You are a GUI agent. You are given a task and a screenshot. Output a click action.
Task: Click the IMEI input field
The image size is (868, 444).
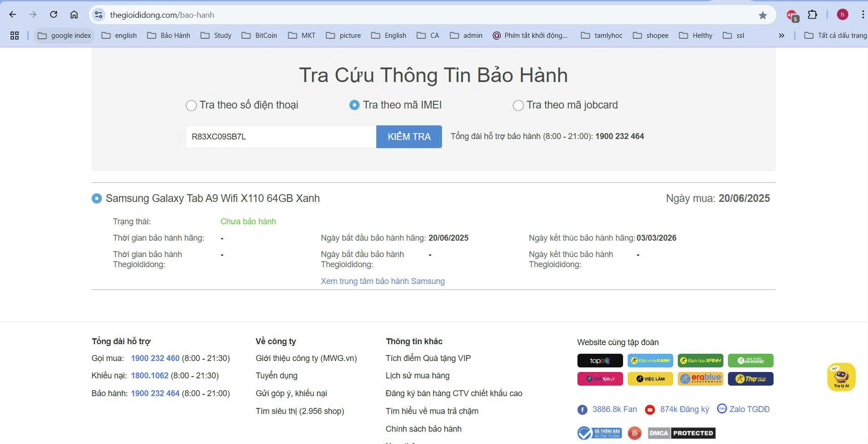281,137
